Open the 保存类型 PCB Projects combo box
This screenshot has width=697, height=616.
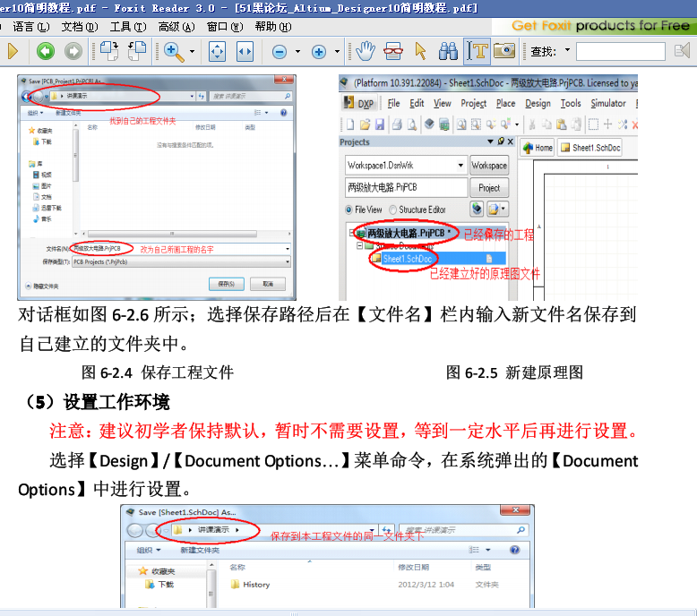pyautogui.click(x=181, y=262)
